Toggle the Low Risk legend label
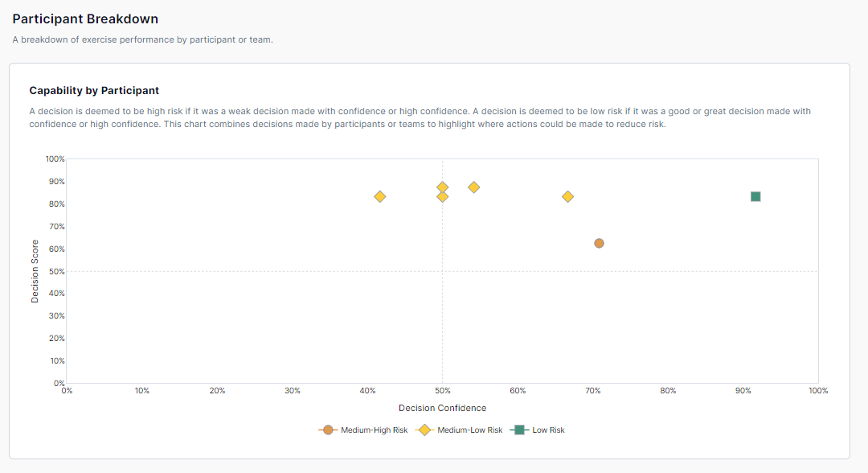This screenshot has height=473, width=868. tap(548, 430)
